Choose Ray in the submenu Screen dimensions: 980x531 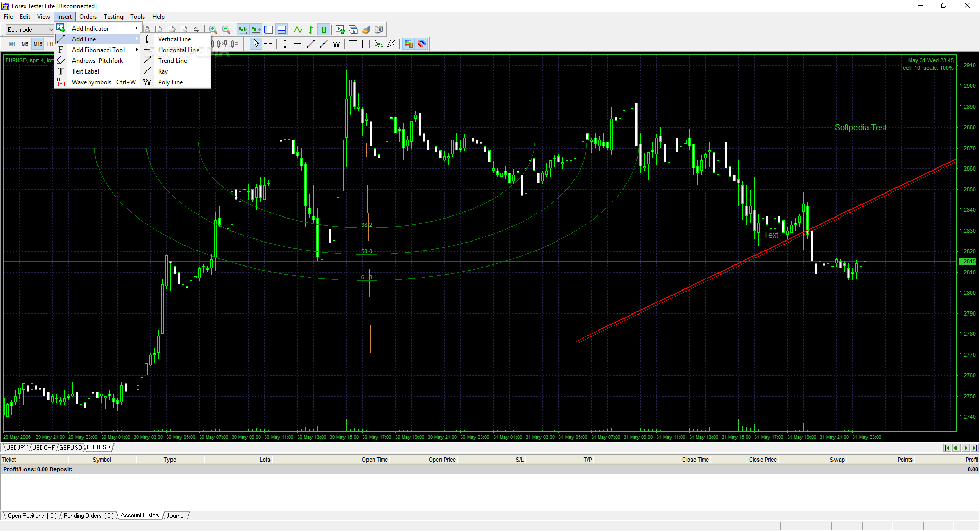pos(176,71)
